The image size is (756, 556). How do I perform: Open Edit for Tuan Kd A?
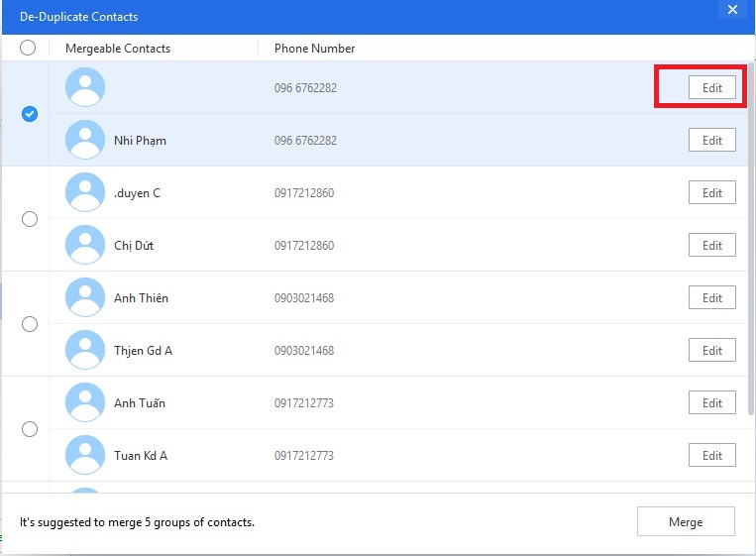711,455
